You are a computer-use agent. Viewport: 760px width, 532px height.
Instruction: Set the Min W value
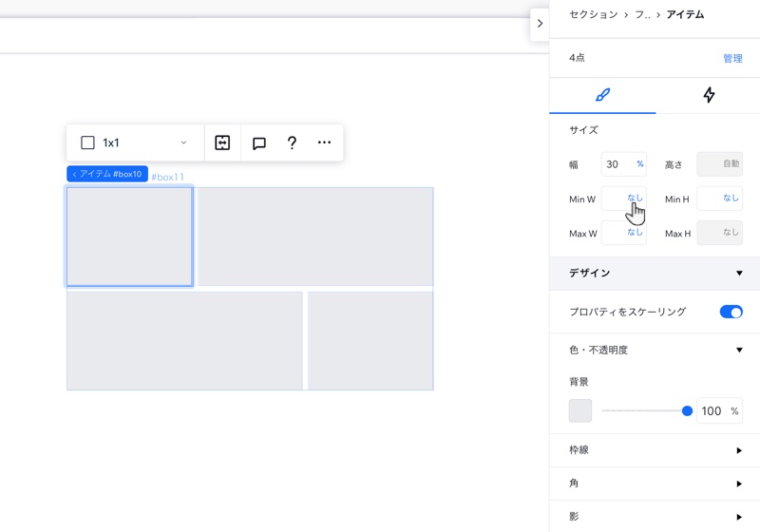pyautogui.click(x=624, y=199)
